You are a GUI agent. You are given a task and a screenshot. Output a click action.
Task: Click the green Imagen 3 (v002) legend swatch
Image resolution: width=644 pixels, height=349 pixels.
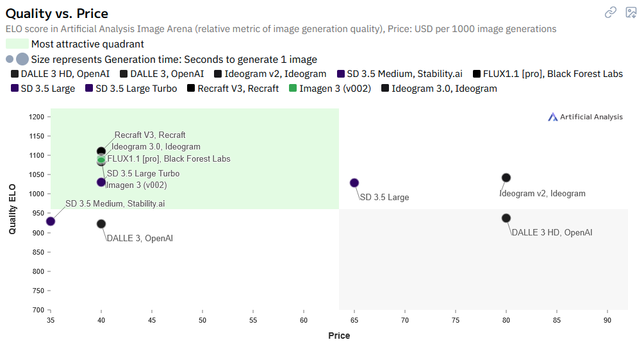pyautogui.click(x=293, y=89)
